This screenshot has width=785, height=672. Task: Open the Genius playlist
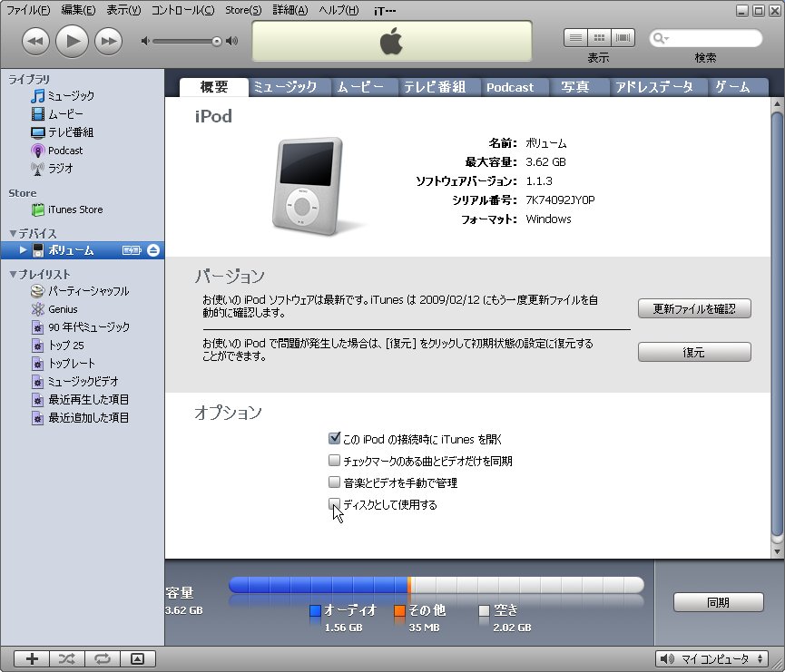(63, 309)
